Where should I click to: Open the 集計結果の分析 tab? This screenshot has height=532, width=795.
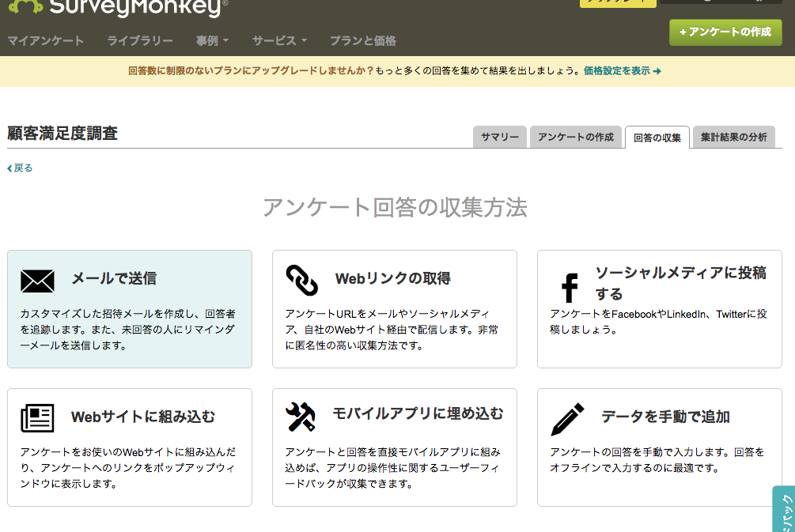point(733,137)
